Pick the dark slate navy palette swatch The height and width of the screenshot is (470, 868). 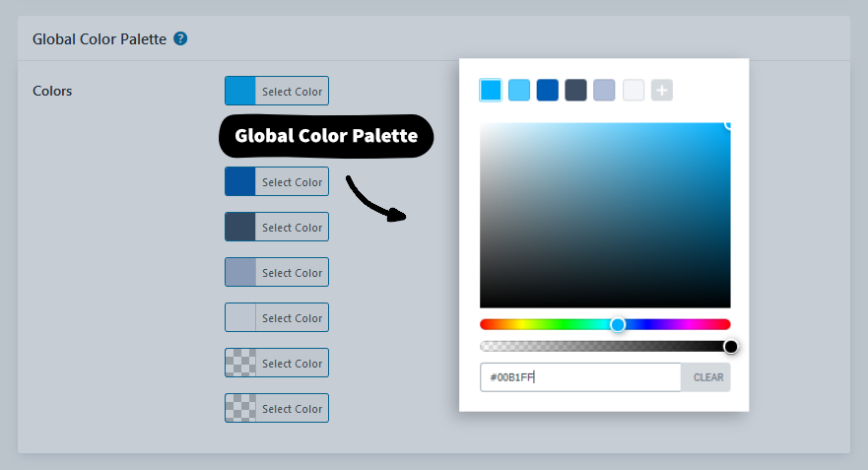[576, 91]
